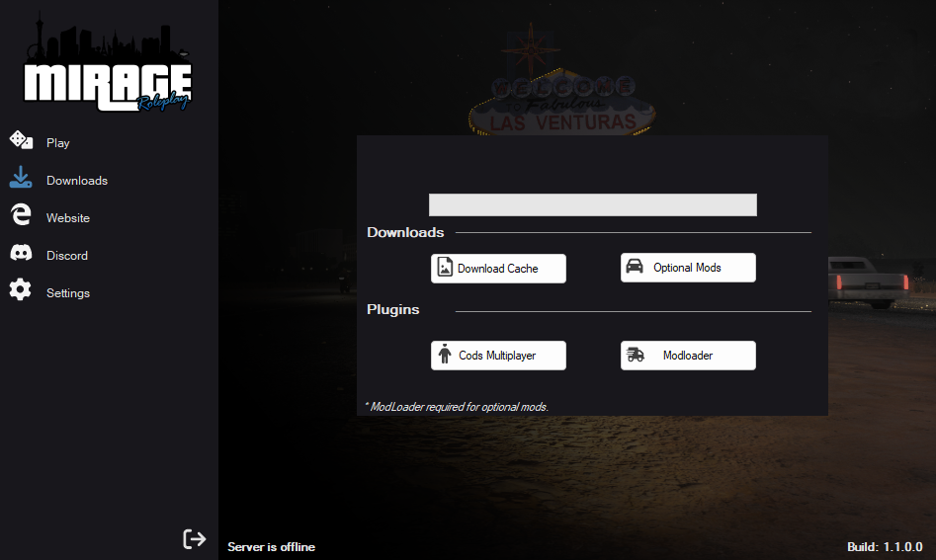936x560 pixels.
Task: Click the car icon on Optional Mods
Action: pyautogui.click(x=635, y=266)
